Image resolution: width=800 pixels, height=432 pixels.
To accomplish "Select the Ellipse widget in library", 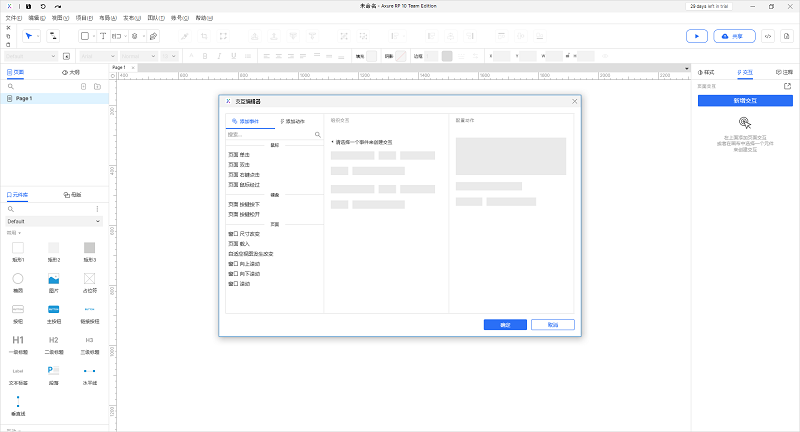I will [18, 282].
